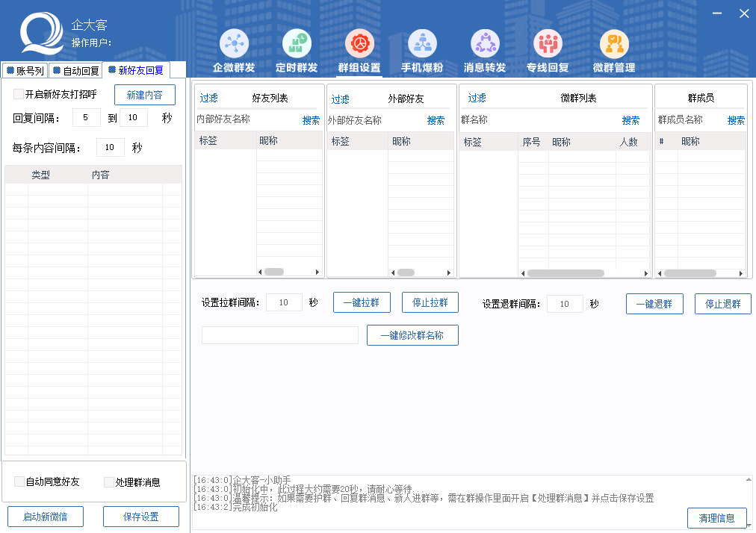756x533 pixels.
Task: Enable the 开启新好友打招呼 checkbox
Action: (19, 95)
